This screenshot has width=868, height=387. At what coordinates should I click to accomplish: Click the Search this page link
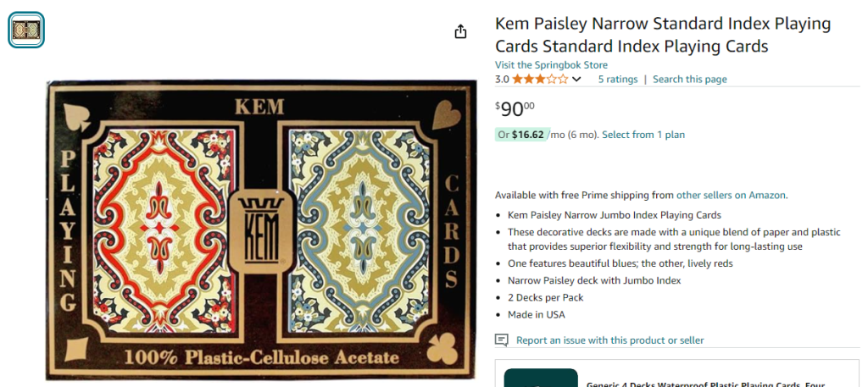[x=689, y=80]
